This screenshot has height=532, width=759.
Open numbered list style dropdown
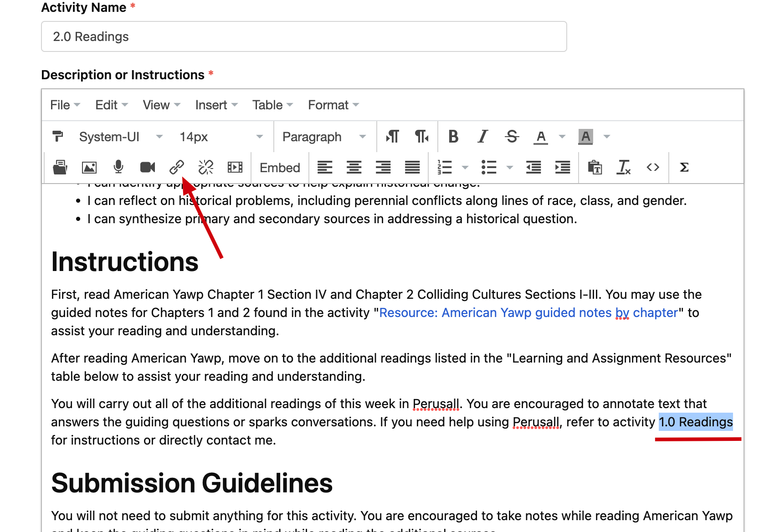tap(465, 167)
